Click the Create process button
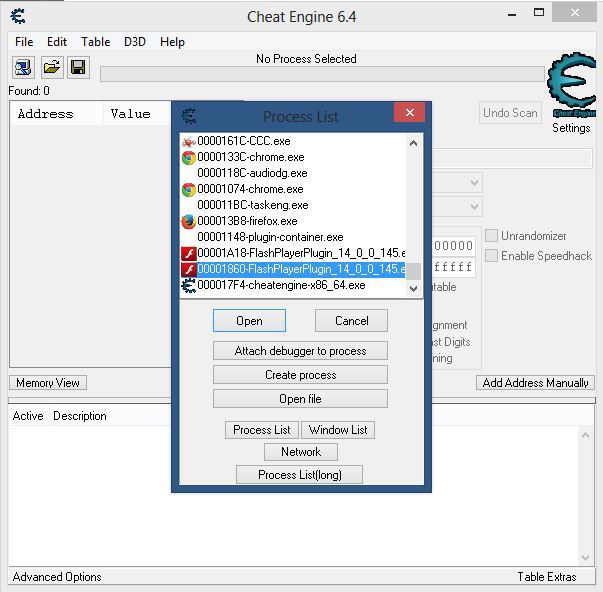 pos(300,375)
